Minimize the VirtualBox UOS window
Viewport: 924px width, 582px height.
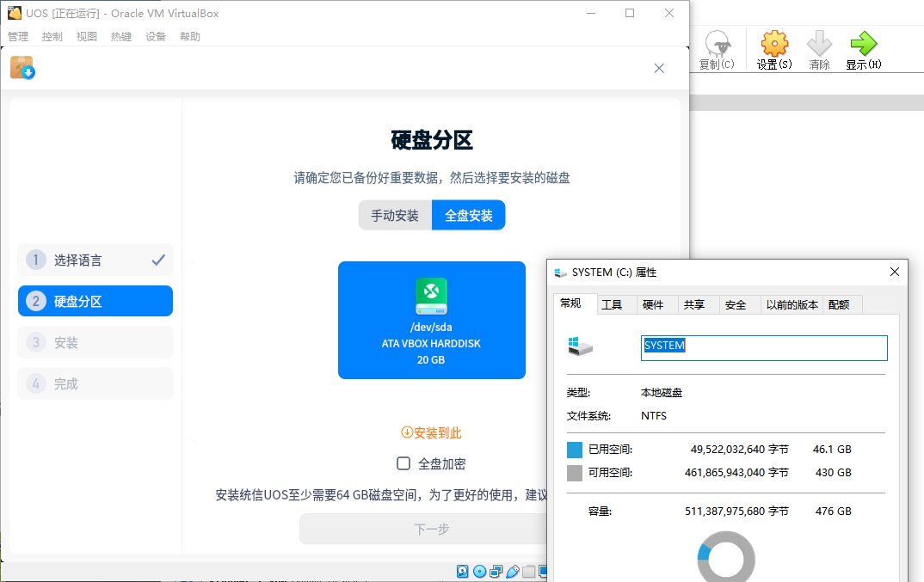click(591, 13)
